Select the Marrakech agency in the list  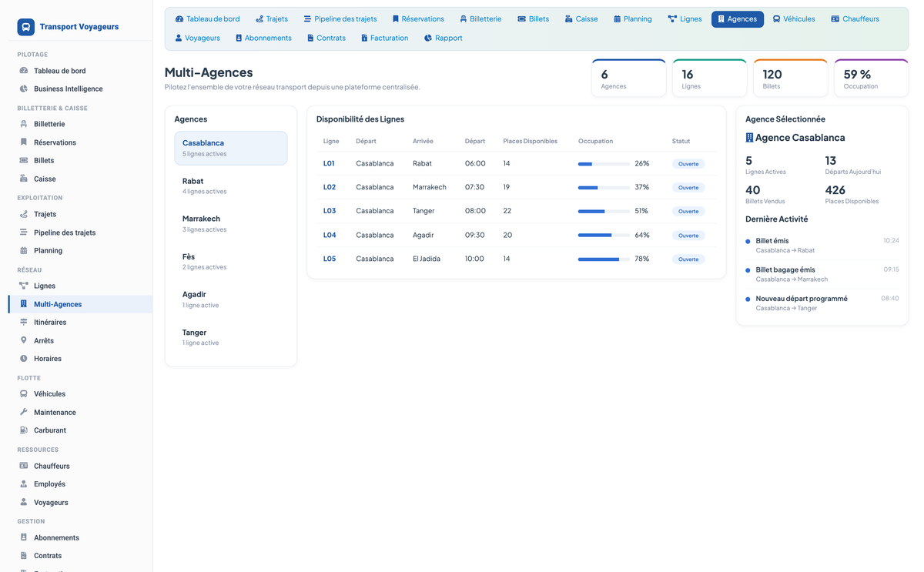tap(231, 223)
